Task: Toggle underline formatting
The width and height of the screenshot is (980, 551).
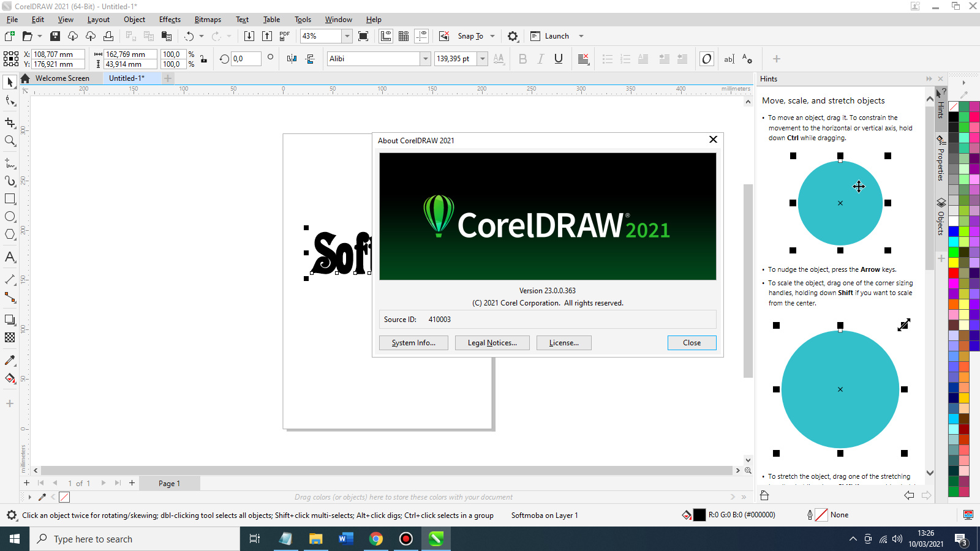Action: pyautogui.click(x=557, y=59)
